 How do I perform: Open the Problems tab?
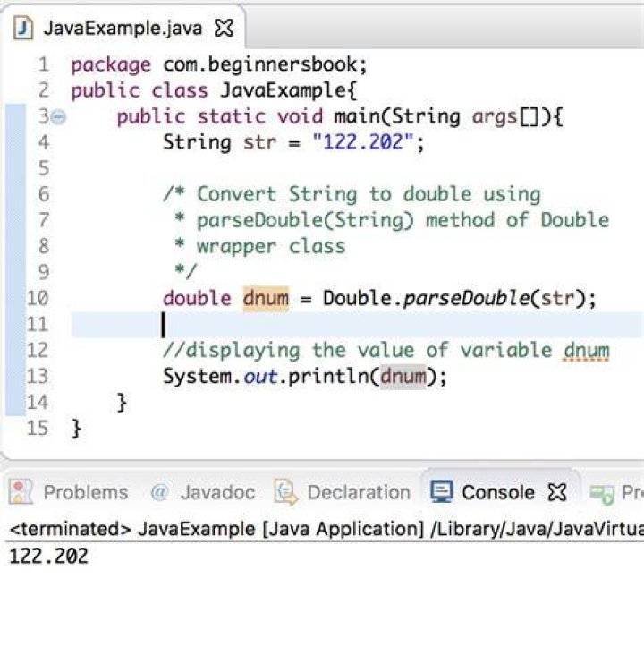69,492
